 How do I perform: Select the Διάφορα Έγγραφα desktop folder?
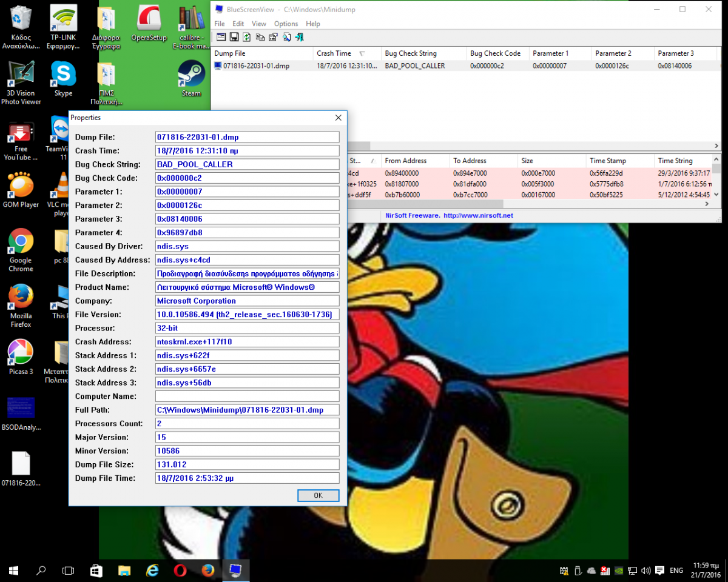click(106, 27)
